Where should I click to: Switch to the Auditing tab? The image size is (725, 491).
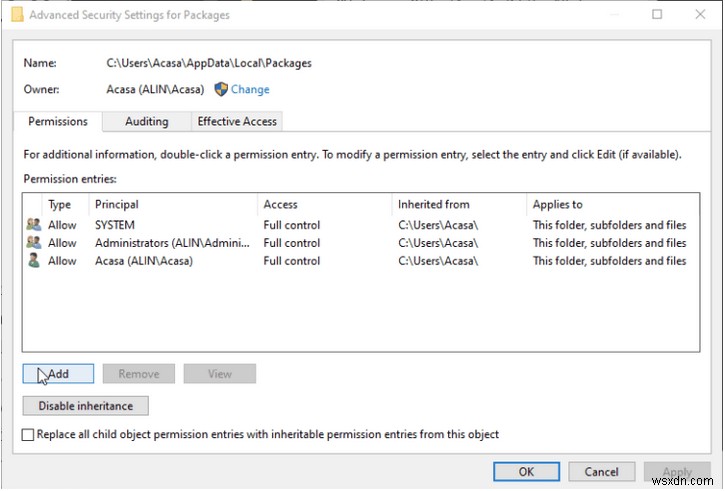[146, 121]
